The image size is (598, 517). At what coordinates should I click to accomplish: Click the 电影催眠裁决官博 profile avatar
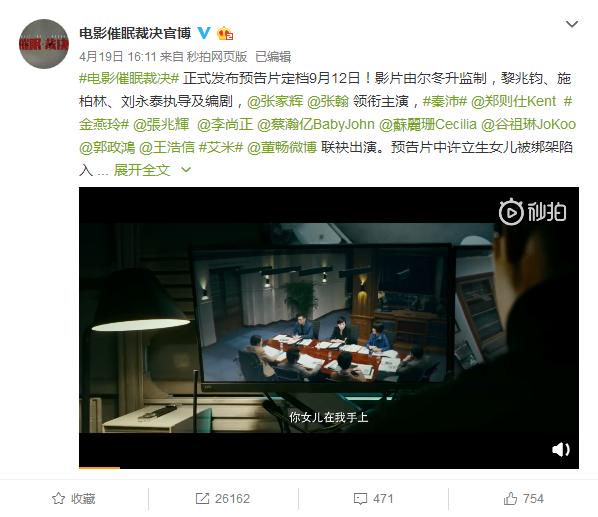[x=43, y=44]
